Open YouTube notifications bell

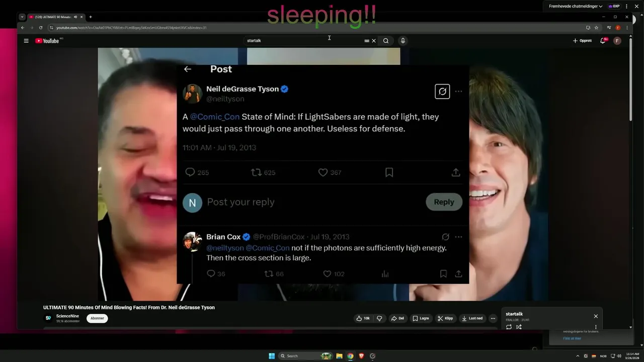(x=603, y=41)
